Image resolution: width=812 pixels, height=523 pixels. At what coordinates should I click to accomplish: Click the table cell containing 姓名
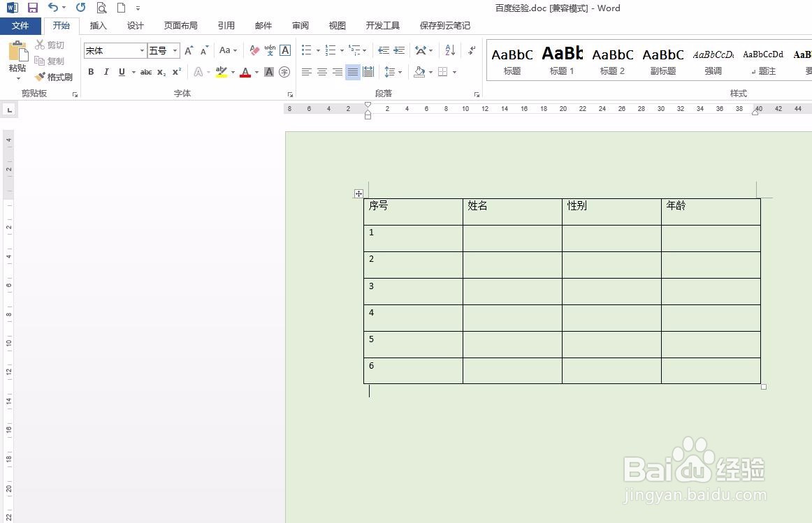tap(512, 212)
